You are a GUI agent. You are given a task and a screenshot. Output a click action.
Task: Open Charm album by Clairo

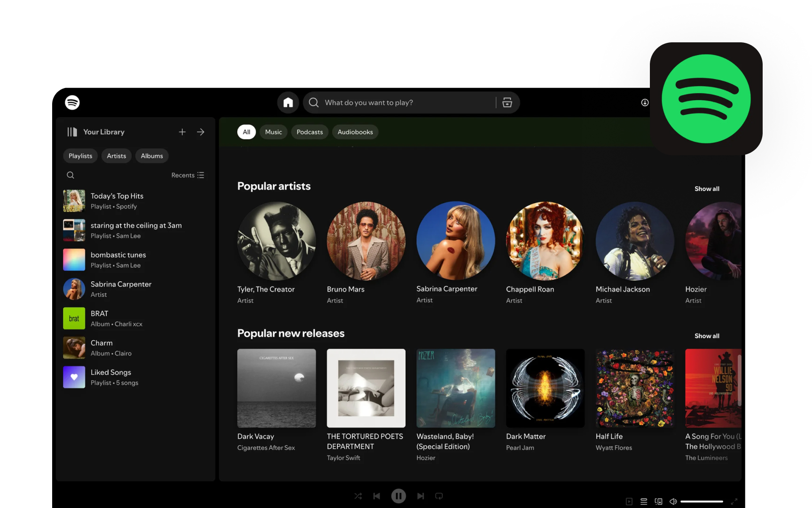coord(135,348)
